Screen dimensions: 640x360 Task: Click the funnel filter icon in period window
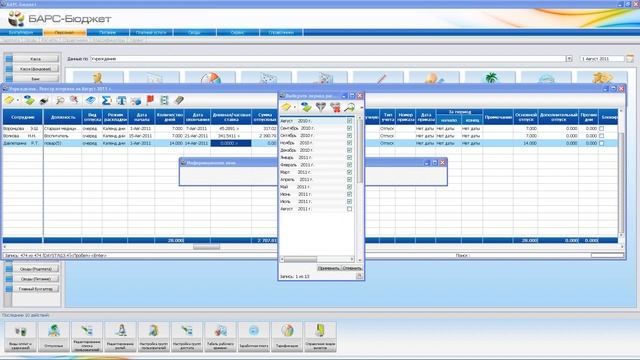coord(321,107)
